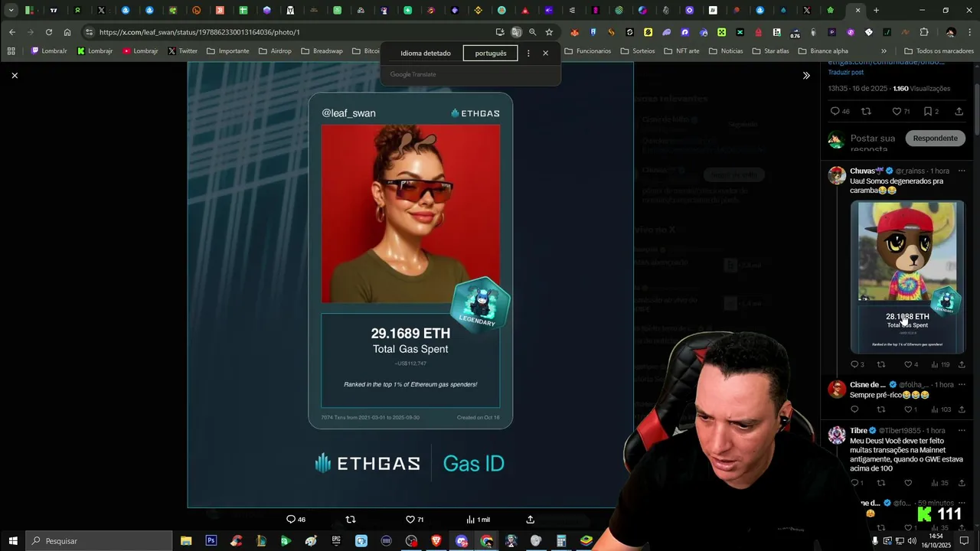Click the zoom magnifier icon in address bar
The width and height of the screenshot is (980, 551).
533,32
